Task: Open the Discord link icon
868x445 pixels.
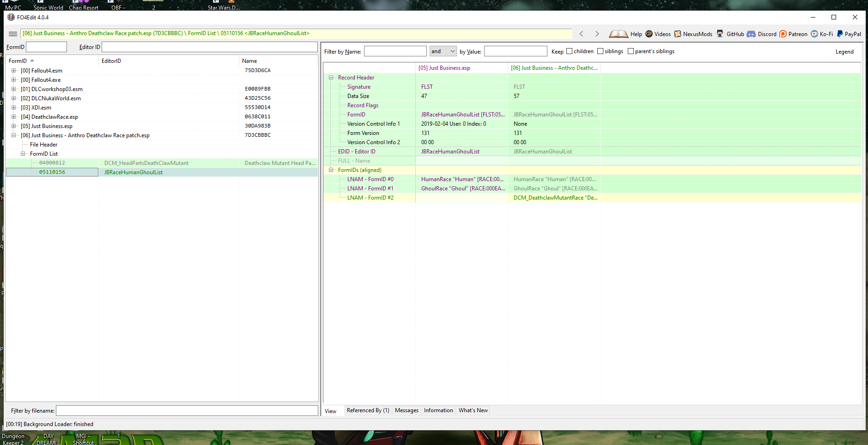Action: pos(751,34)
